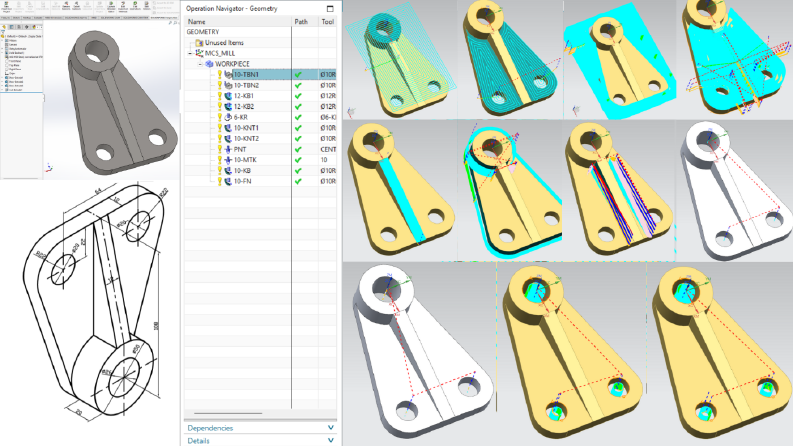Click the yellow status icon beside 6-KR
This screenshot has height=446, width=793.
[x=219, y=117]
